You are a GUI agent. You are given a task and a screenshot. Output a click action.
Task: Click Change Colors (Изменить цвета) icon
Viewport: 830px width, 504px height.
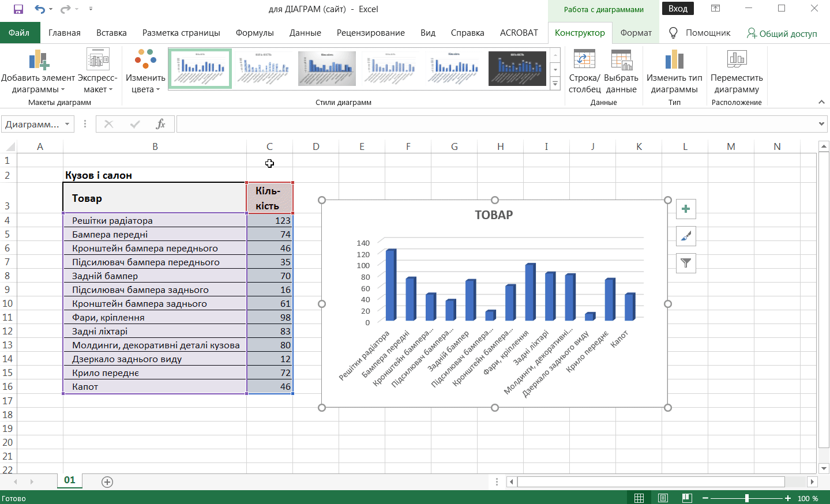(145, 60)
